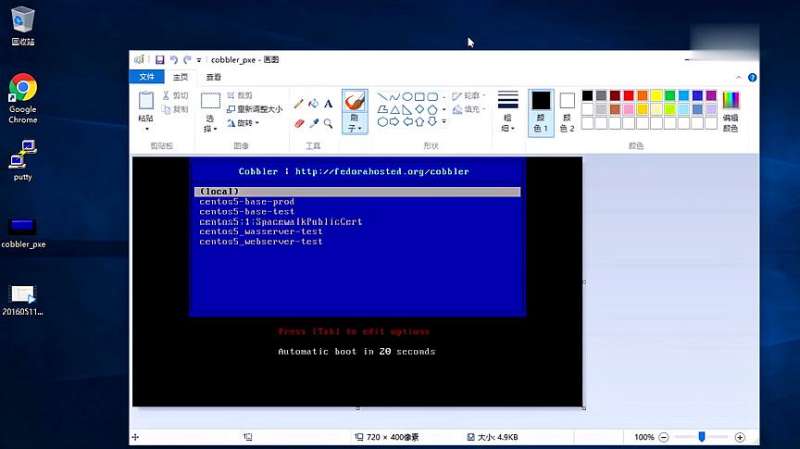Click the Edit colors rainbow icon
Image resolution: width=800 pixels, height=449 pixels.
click(731, 101)
